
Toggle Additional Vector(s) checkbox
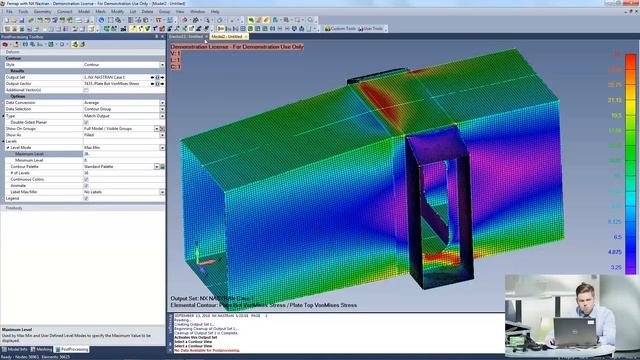(86, 90)
